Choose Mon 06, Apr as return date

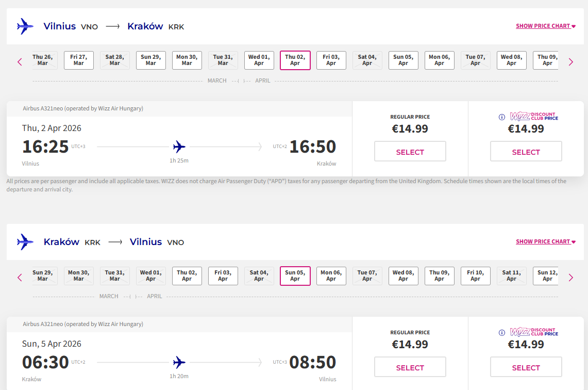(x=331, y=276)
